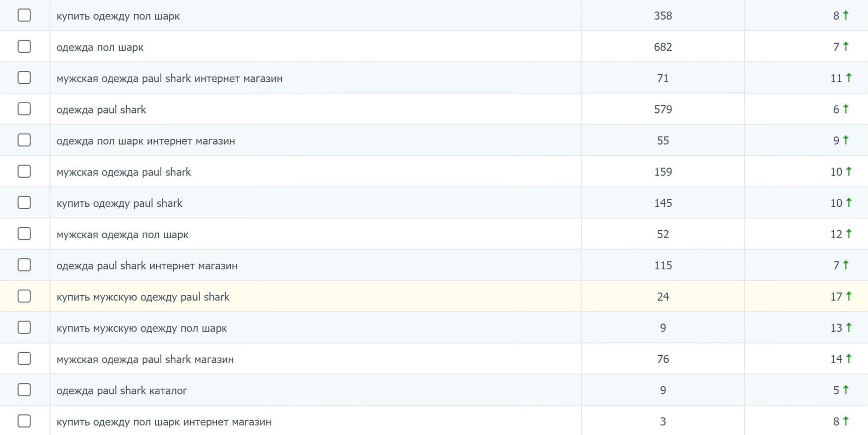Check the box beside 'одежда пол шарк'
This screenshot has height=435, width=868.
coord(24,47)
